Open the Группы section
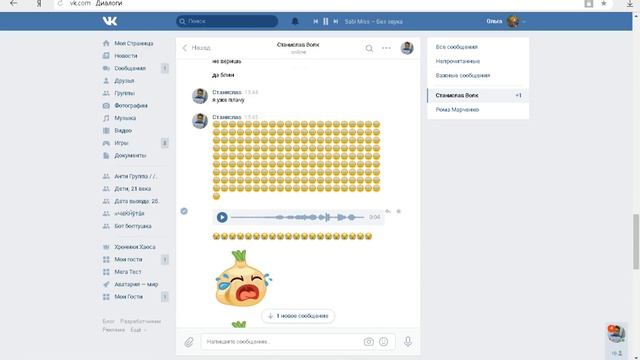This screenshot has height=360, width=640. coord(124,93)
